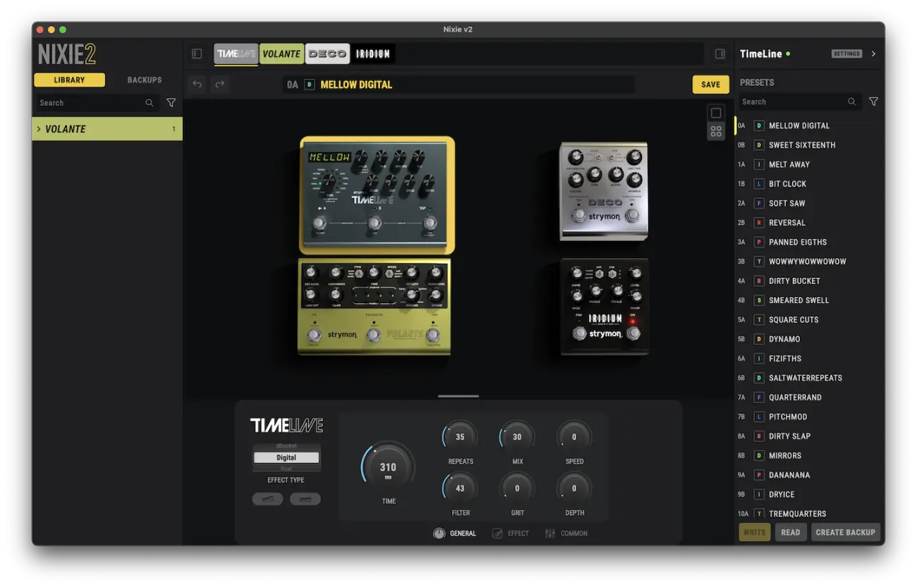Select the DECO pedal tab
Image resolution: width=917 pixels, height=588 pixels.
click(327, 54)
